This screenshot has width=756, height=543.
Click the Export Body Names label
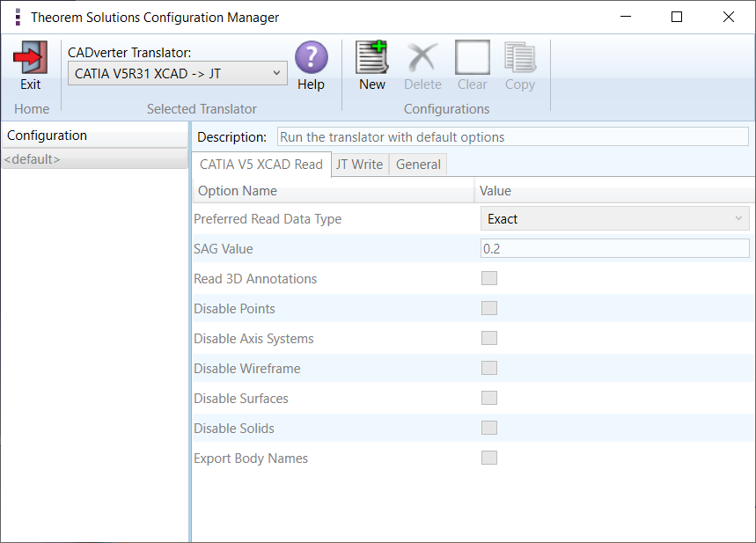tap(251, 459)
